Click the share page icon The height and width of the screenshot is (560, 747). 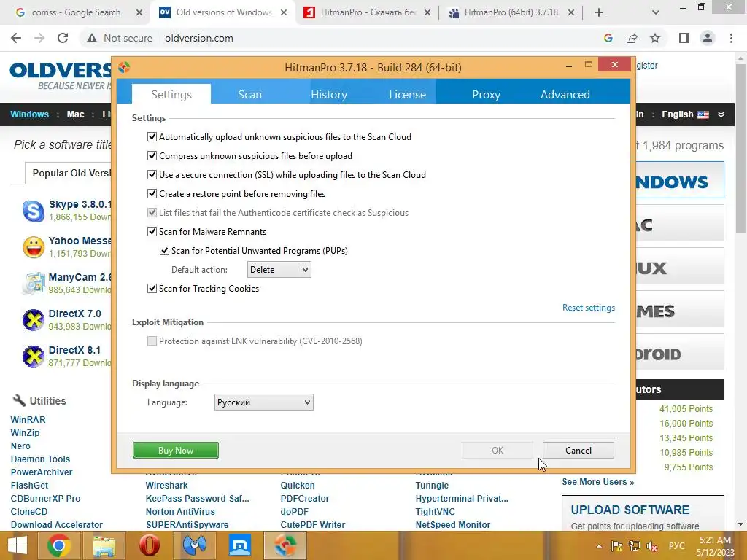632,38
